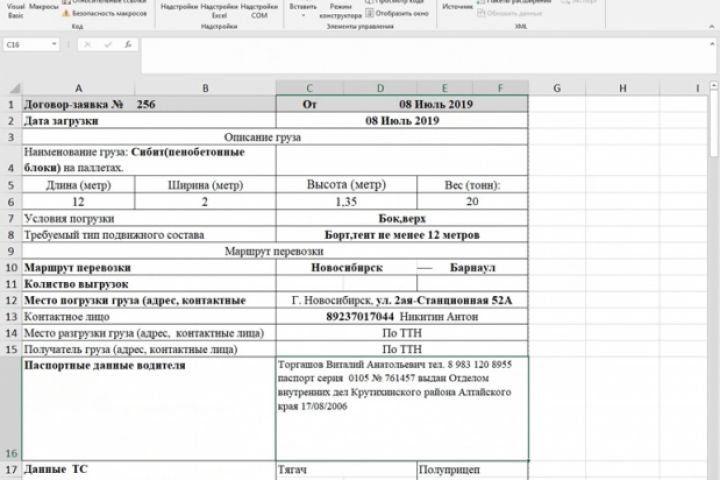Select 'Борт,тент не менее 12 метров' cell

click(x=402, y=235)
